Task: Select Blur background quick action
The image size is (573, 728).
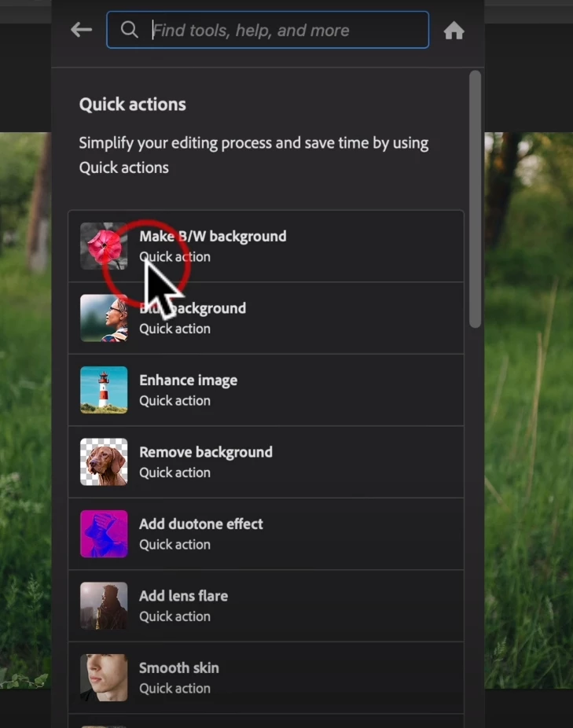Action: pos(266,318)
